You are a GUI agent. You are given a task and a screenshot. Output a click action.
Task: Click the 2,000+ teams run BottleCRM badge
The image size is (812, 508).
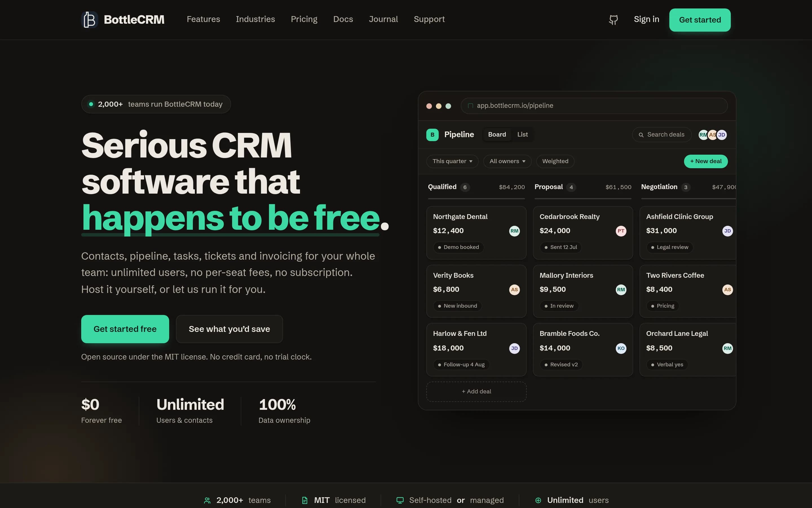coord(156,104)
